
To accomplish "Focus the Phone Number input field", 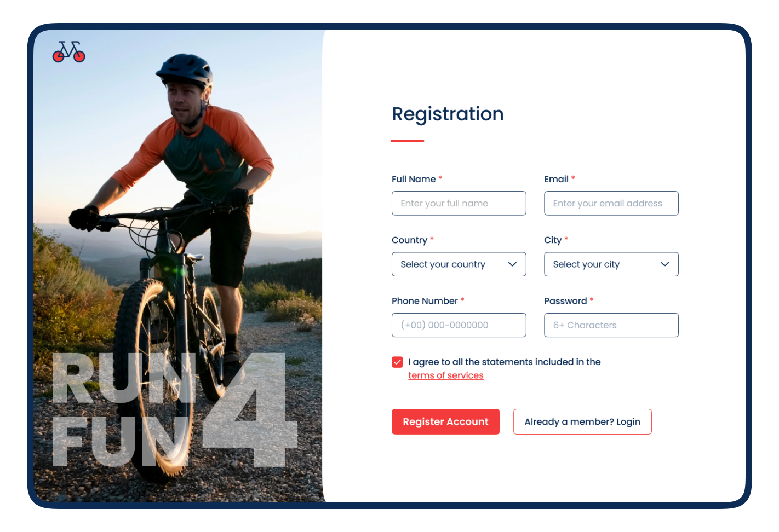I will 459,325.
